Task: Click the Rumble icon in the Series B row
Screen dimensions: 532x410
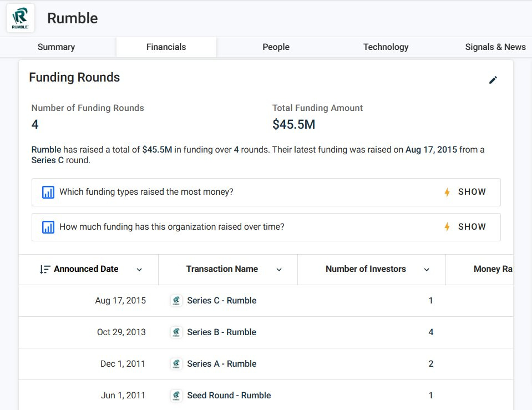Action: coord(176,332)
